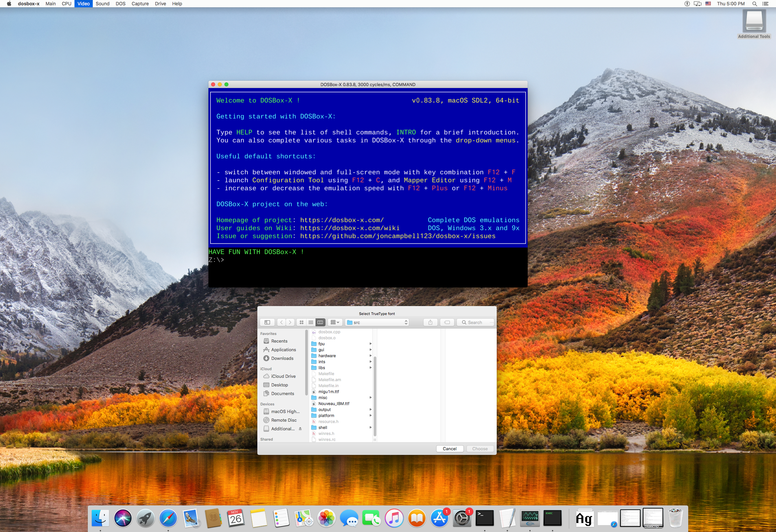Switch file dialog to icon view

pyautogui.click(x=302, y=322)
